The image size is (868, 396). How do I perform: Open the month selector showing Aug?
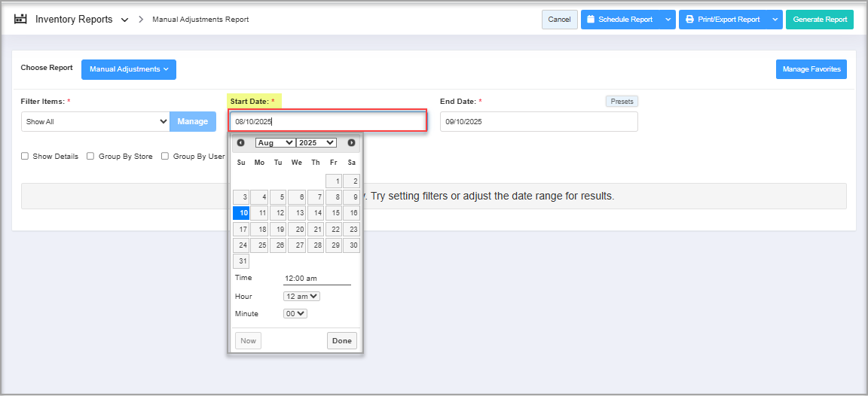(x=274, y=142)
